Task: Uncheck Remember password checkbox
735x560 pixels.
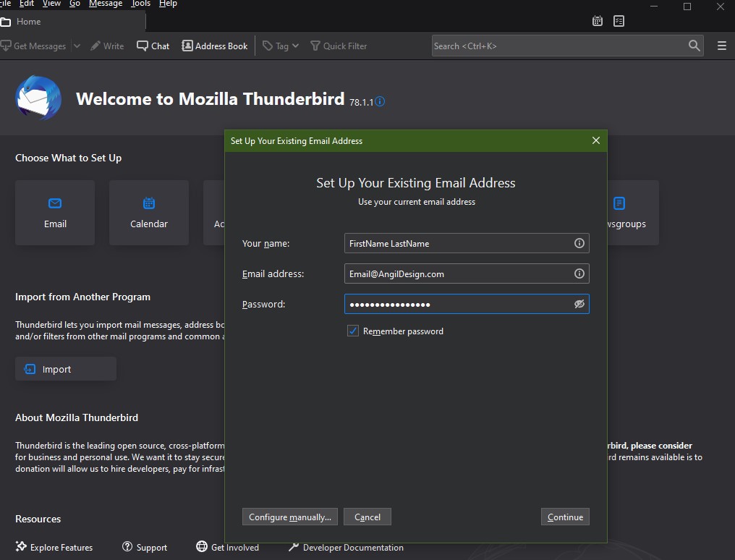Action: click(353, 331)
